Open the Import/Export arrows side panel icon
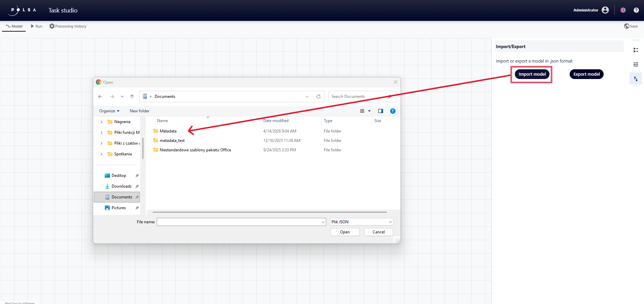Viewport: 644px width, 304px height. 636,79
